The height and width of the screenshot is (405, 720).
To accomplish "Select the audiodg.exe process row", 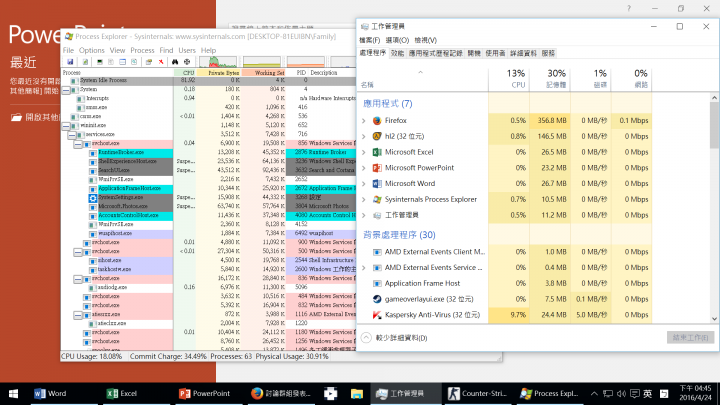I will (x=208, y=287).
